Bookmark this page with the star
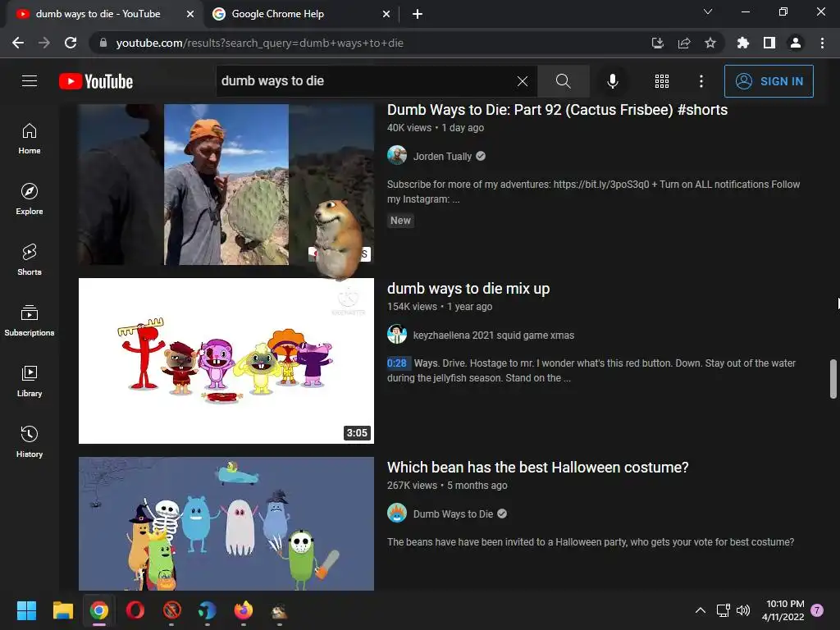The width and height of the screenshot is (840, 630). click(x=710, y=43)
